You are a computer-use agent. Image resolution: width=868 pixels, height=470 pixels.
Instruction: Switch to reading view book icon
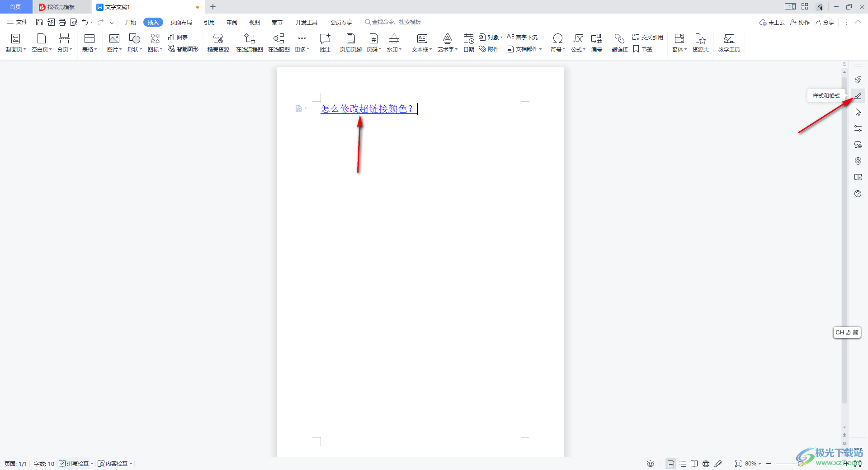(x=694, y=464)
